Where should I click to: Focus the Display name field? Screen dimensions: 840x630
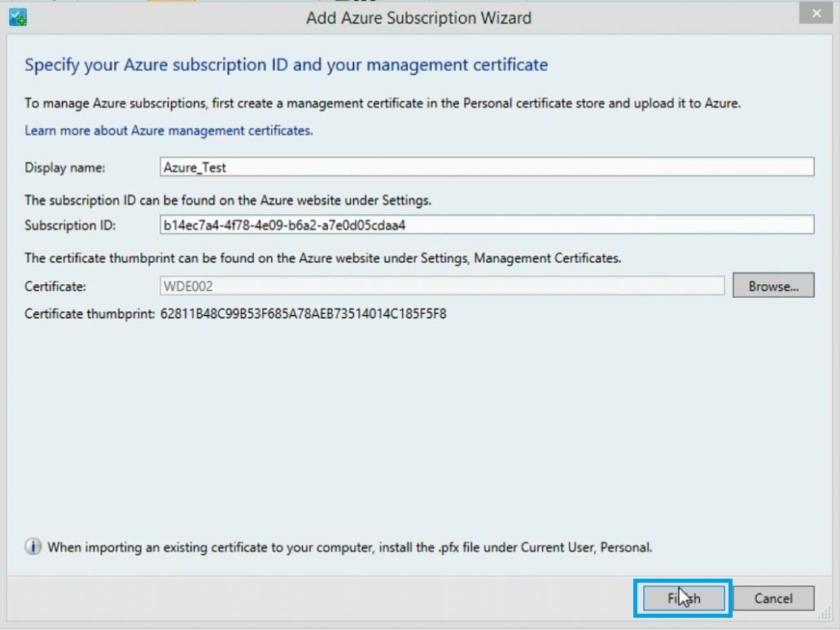[487, 167]
